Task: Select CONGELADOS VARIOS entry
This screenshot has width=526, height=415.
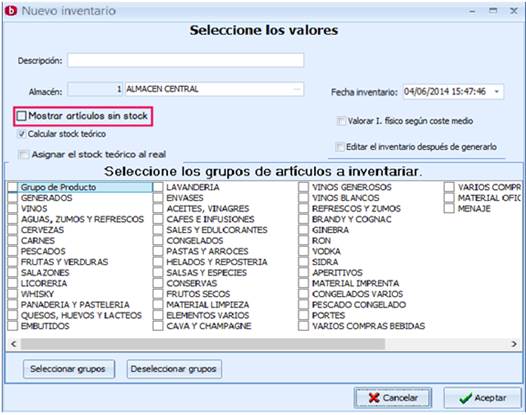Action: click(x=358, y=294)
